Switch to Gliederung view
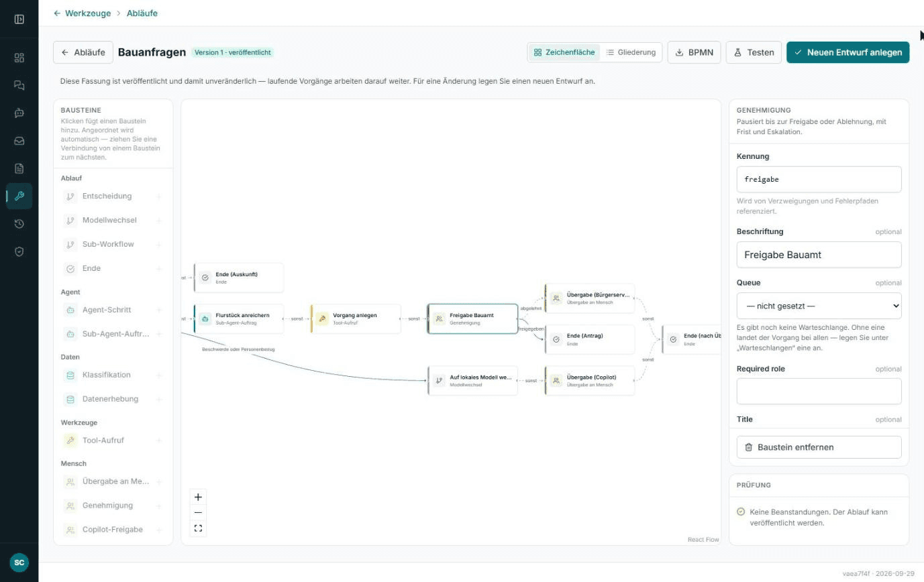 [631, 52]
